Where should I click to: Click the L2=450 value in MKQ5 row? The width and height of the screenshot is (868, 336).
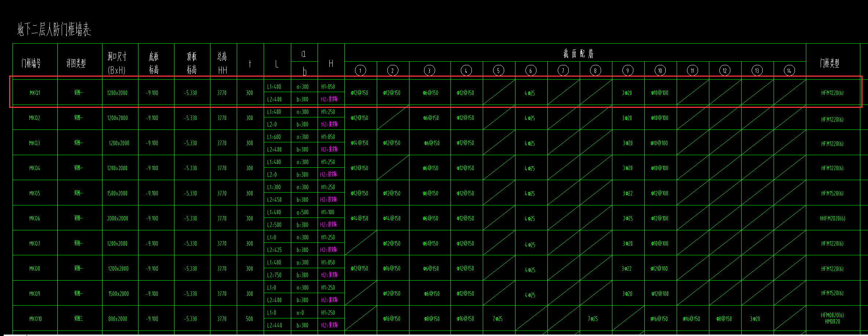274,200
